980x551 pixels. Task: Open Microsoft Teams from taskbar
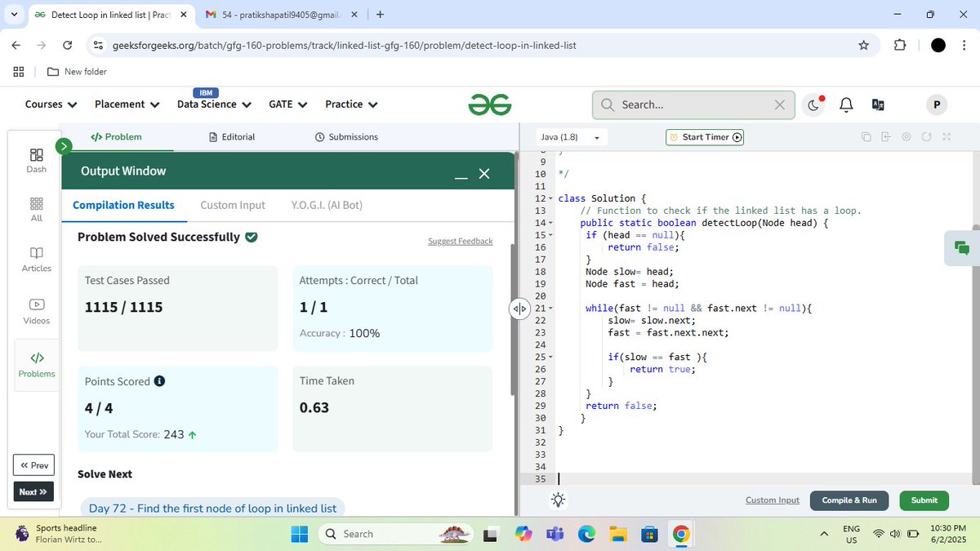coord(555,534)
